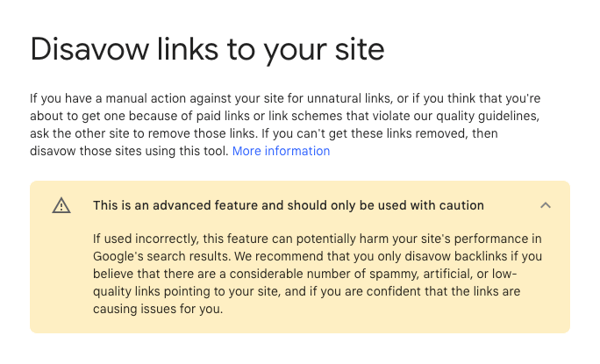Click the line starting 'If you have a manual action'
The image size is (600, 364).
click(x=285, y=98)
